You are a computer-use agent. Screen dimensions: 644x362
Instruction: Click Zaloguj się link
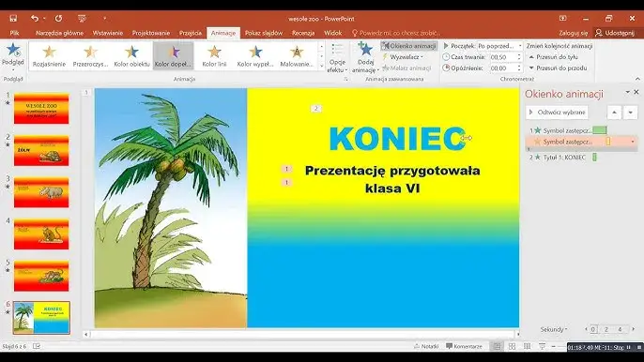tap(573, 33)
